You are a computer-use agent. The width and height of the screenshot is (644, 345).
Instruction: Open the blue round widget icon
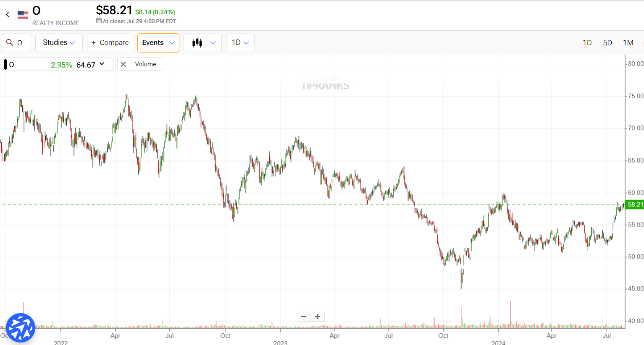pos(20,328)
